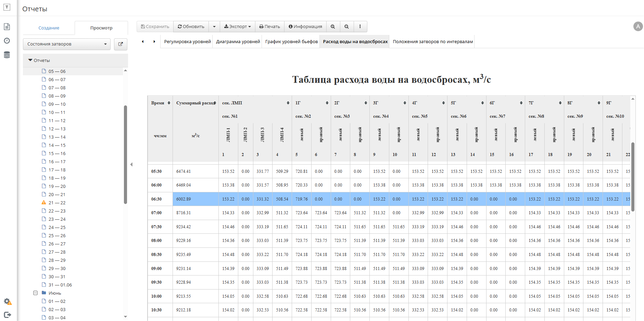Viewport: 644px width, 321px height.
Task: Click tree scrollbar up arrow
Action: (x=125, y=70)
